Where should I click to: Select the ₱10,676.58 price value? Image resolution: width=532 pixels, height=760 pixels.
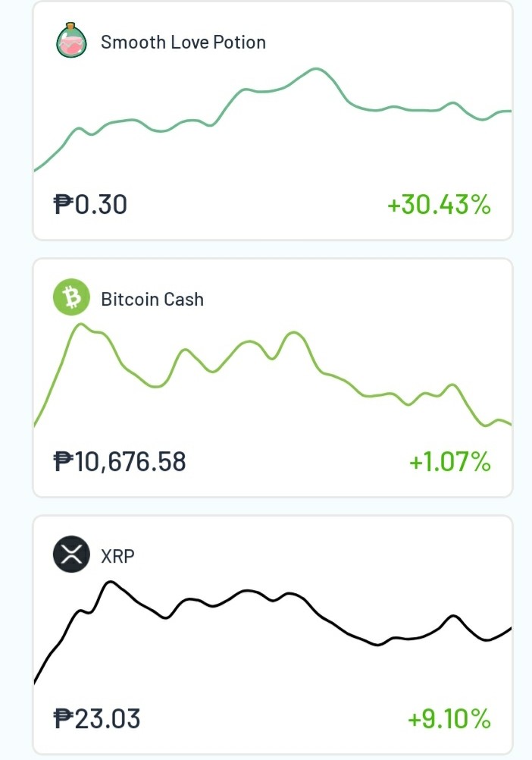(x=120, y=461)
